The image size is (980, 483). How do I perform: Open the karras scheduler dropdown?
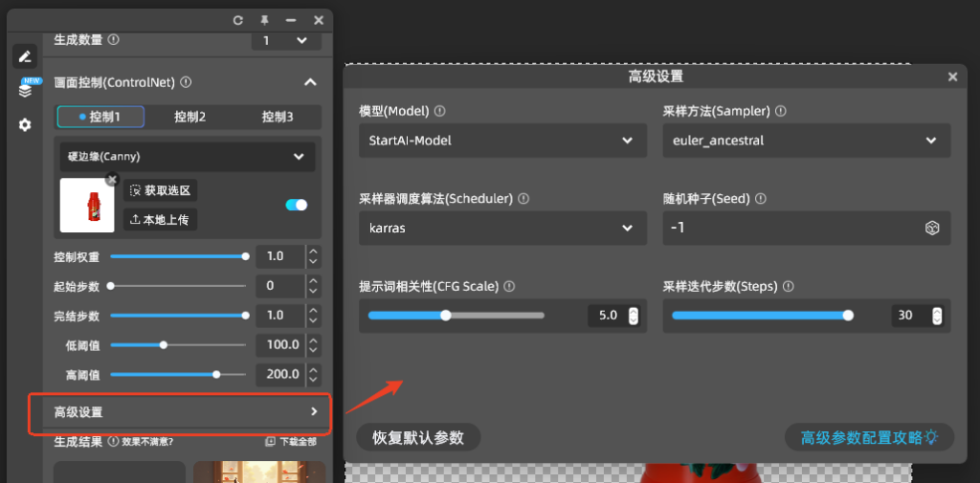point(502,228)
